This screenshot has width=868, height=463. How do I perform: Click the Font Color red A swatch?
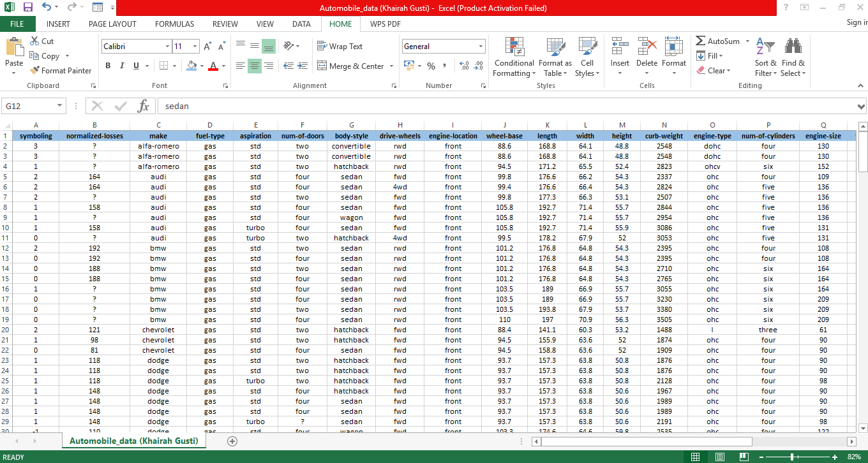(x=214, y=66)
